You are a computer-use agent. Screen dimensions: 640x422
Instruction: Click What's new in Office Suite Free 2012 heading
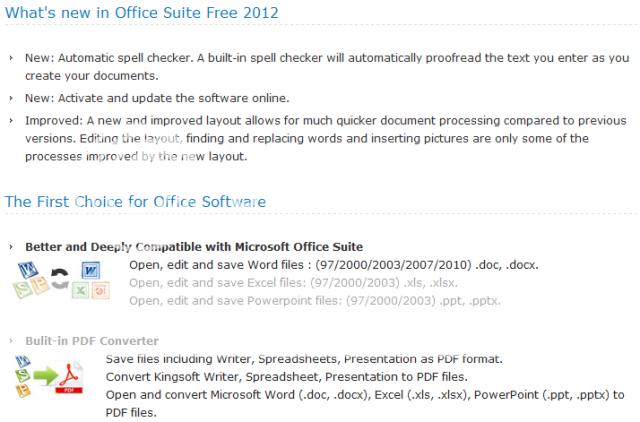coord(142,13)
